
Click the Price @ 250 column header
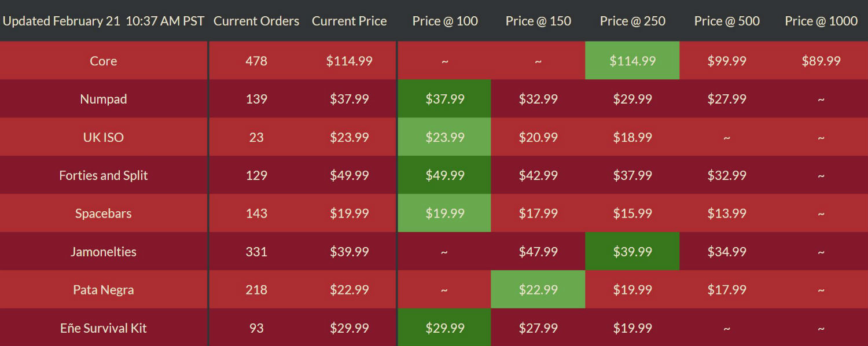coord(632,21)
